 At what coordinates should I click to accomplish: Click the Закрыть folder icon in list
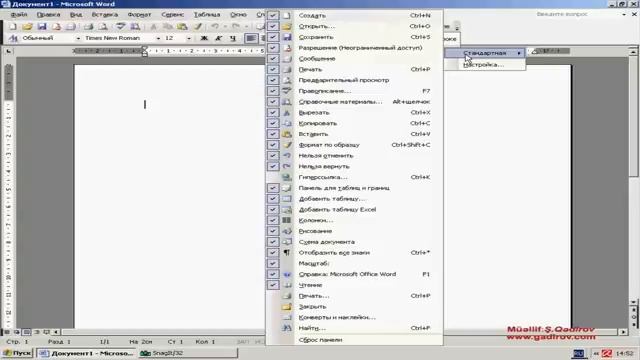point(287,307)
